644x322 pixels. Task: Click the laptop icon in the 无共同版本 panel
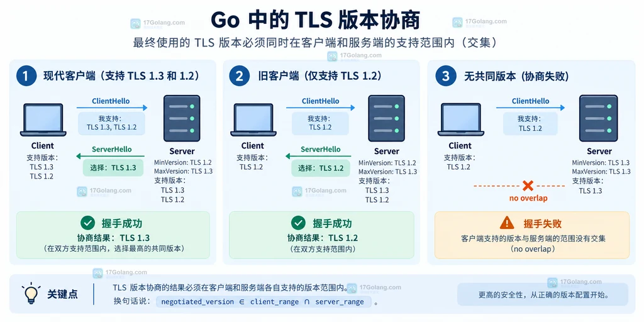tap(460, 120)
